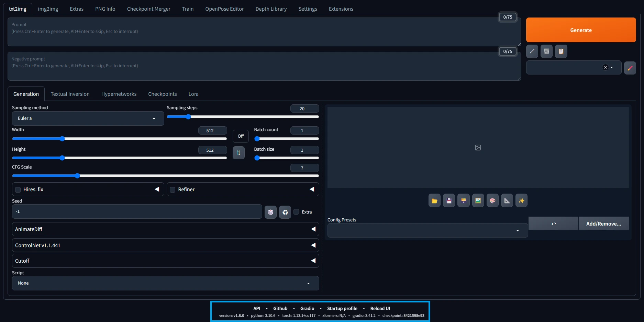Open the Gradio footer link
Screen dimensions: 644x322
click(307, 308)
